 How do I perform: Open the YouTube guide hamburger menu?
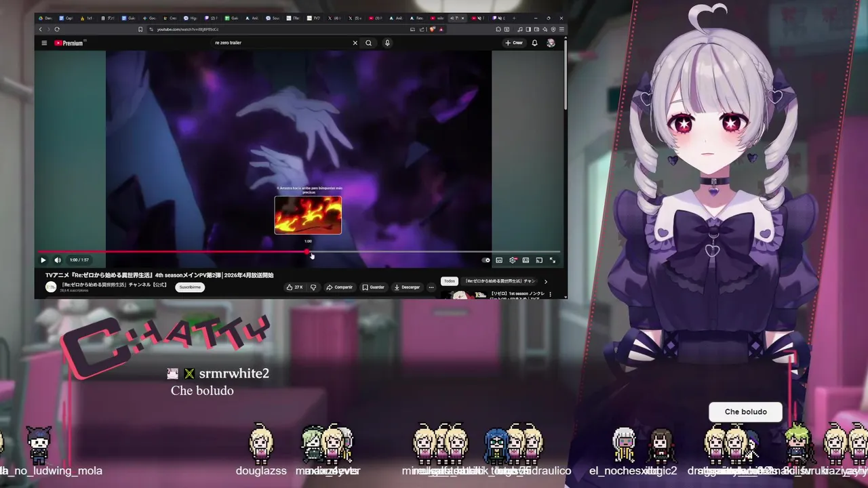click(44, 43)
